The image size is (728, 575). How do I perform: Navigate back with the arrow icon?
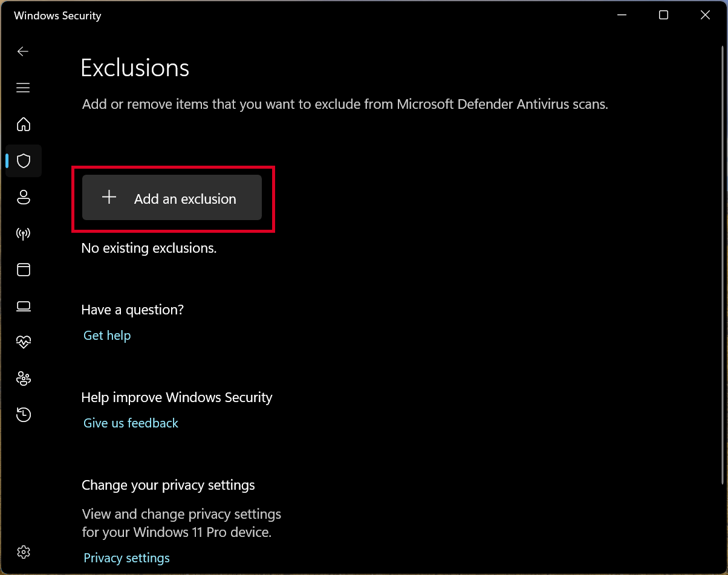tap(22, 51)
